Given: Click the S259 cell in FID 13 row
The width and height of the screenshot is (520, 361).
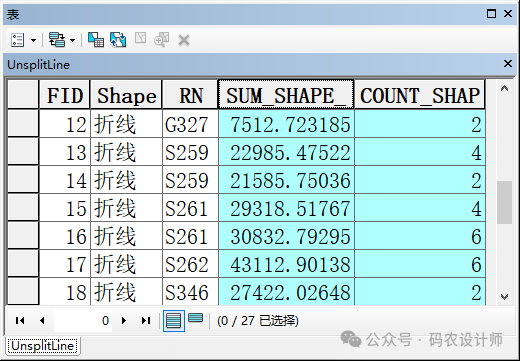Looking at the screenshot, I should point(190,152).
